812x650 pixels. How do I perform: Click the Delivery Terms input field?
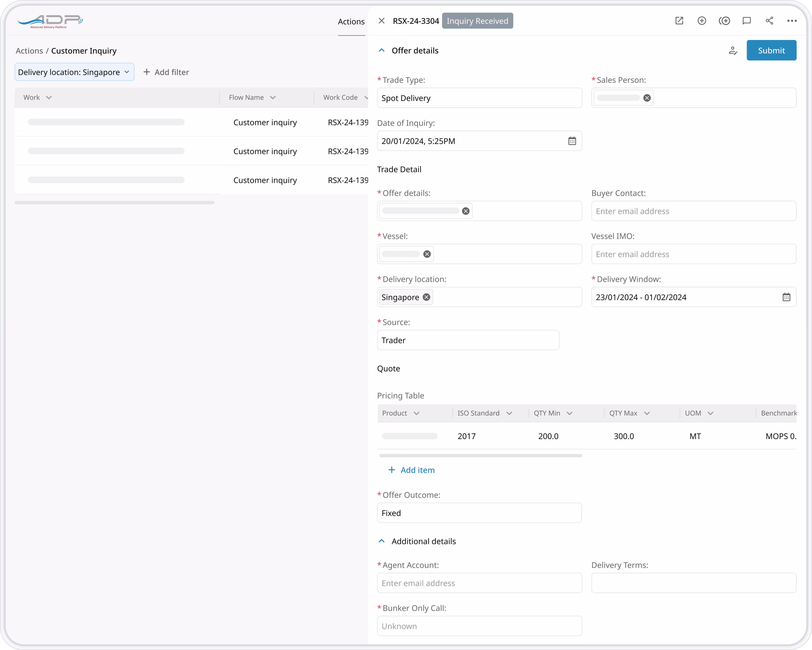click(x=694, y=583)
